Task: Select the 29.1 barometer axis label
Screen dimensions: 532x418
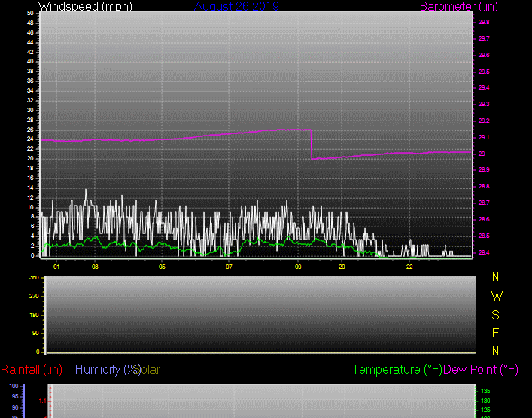Action: (x=484, y=138)
